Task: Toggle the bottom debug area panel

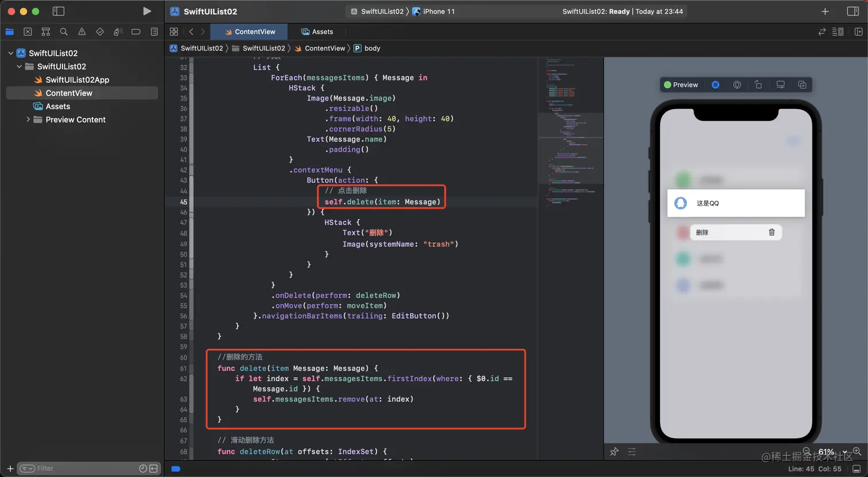Action: tap(857, 469)
